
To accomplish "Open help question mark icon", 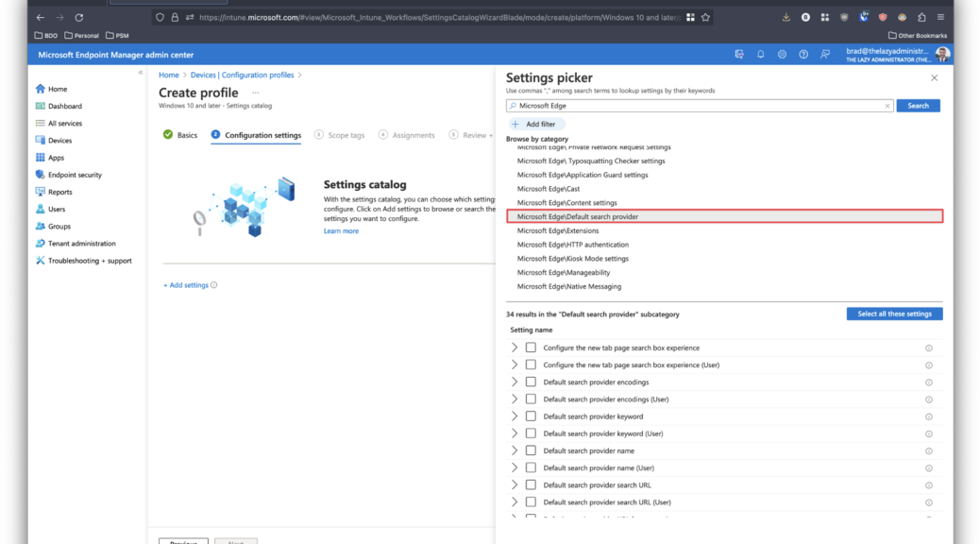I will 803,55.
